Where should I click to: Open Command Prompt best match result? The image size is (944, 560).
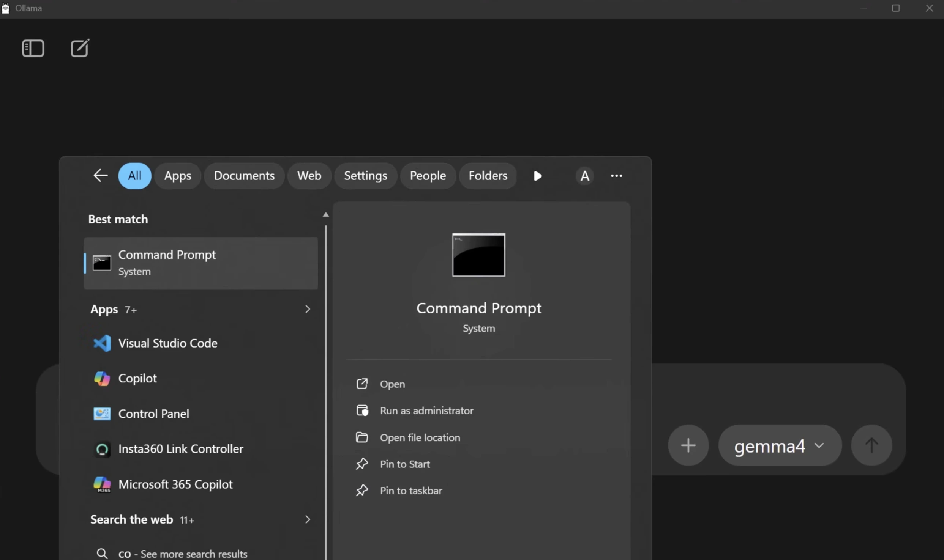(x=200, y=263)
